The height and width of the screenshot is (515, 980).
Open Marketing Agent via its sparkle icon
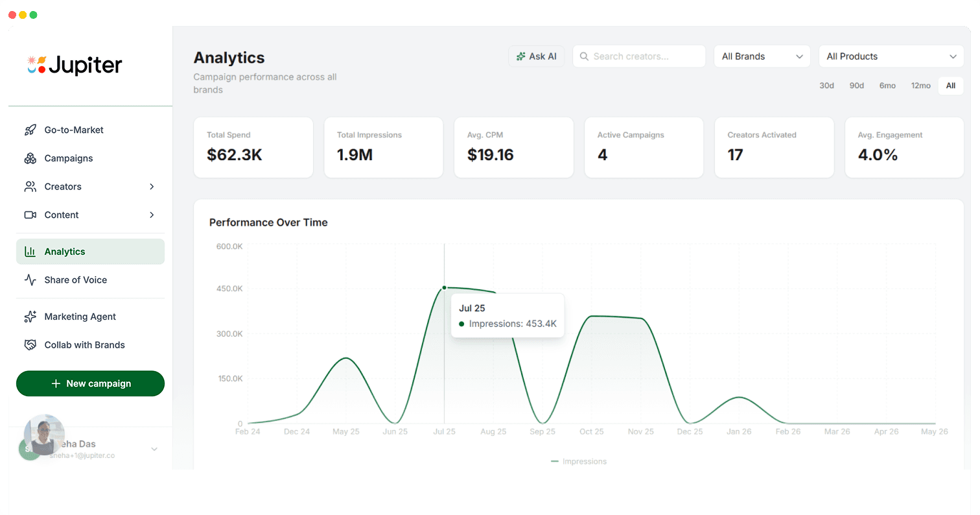point(30,317)
